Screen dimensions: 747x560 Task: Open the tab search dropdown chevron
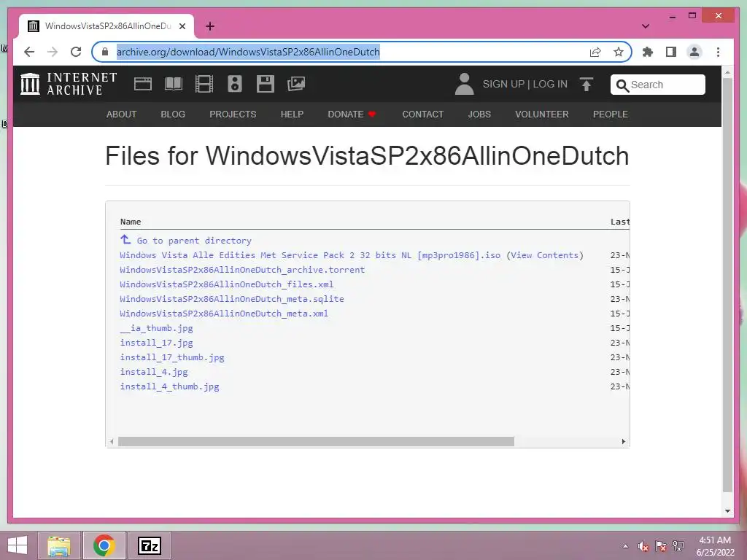(x=646, y=26)
